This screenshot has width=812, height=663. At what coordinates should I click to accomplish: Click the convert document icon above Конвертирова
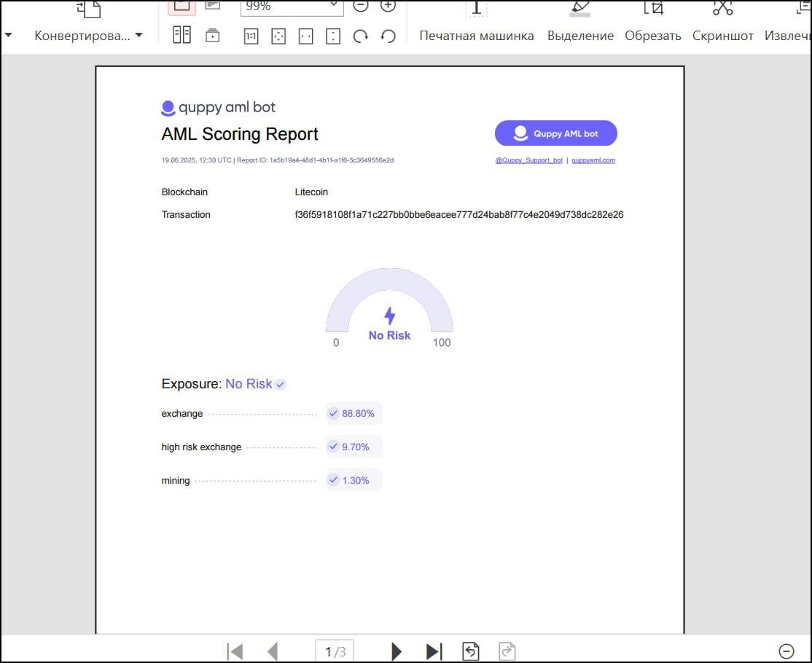(88, 8)
